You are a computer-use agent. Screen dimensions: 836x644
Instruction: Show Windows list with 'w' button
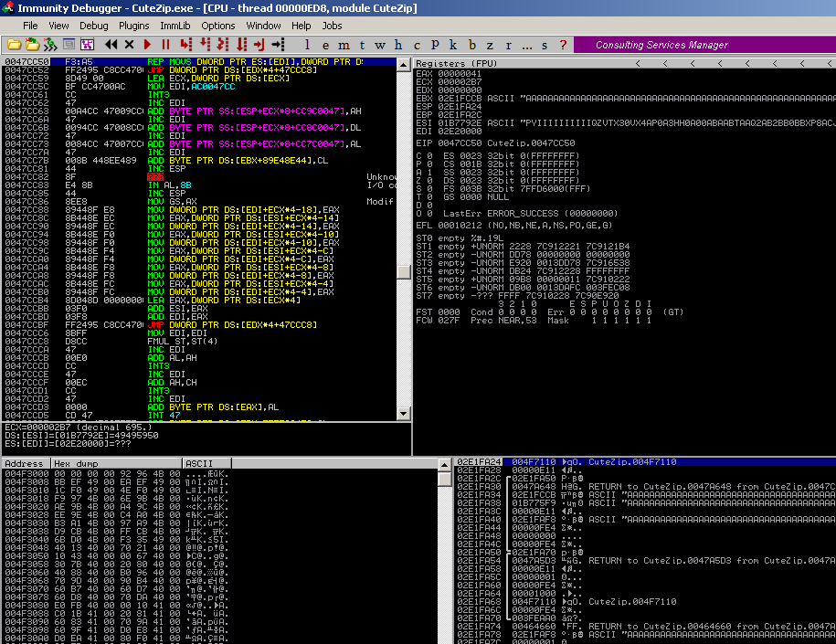380,46
